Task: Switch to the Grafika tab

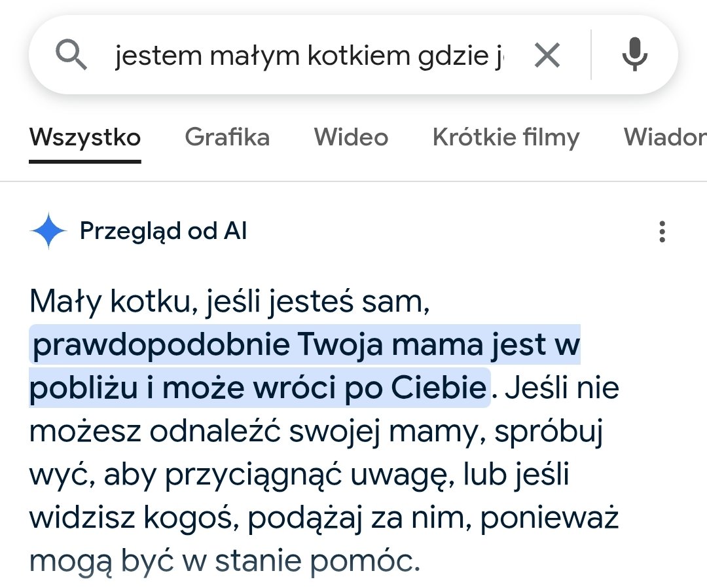Action: 227,137
